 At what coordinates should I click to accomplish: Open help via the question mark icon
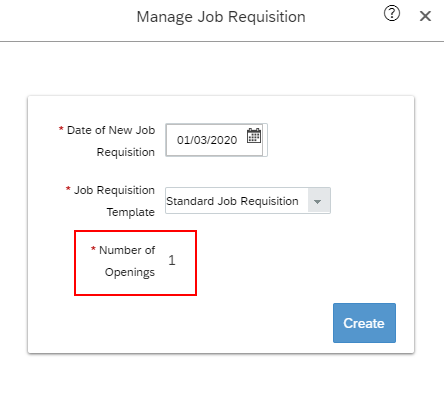392,14
